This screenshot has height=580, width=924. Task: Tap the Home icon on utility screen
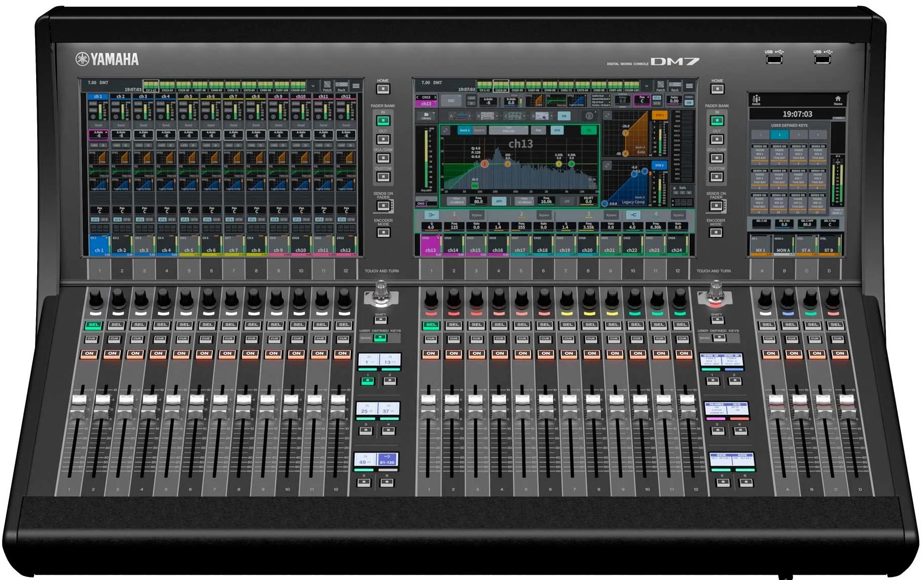point(838,100)
